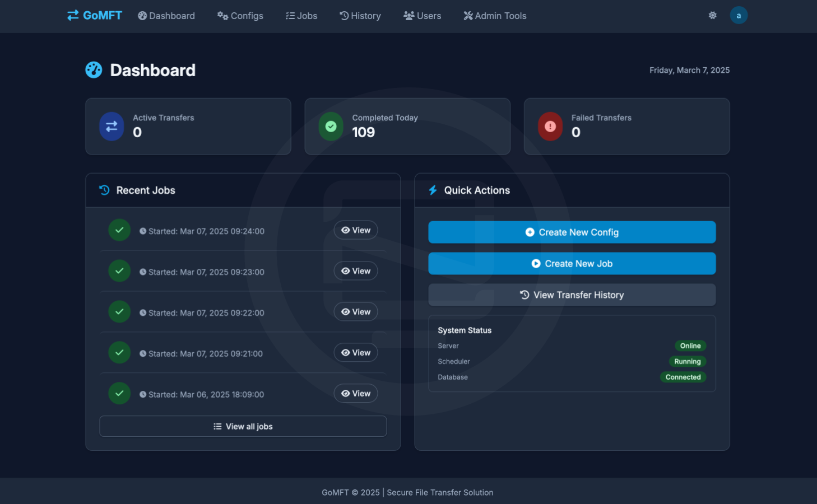View the job started Mar 06 18:09:00
This screenshot has width=817, height=504.
tap(356, 394)
